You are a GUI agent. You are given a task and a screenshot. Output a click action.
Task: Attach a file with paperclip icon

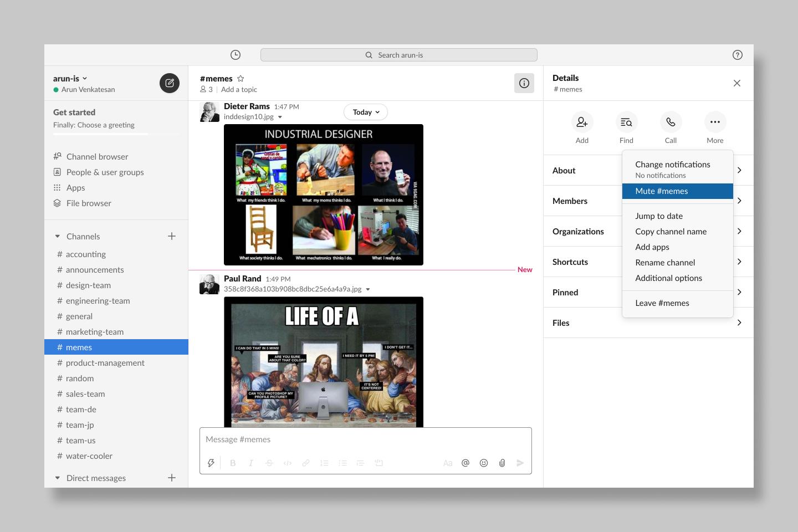pyautogui.click(x=502, y=463)
